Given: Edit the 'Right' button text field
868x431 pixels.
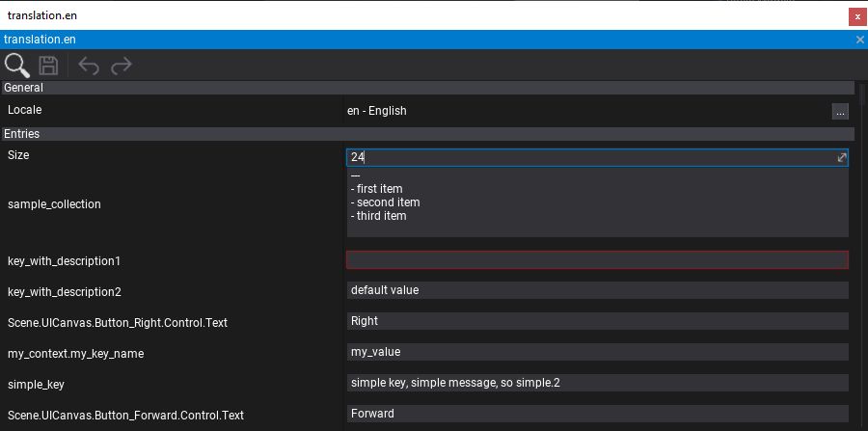Looking at the screenshot, I should click(x=597, y=321).
